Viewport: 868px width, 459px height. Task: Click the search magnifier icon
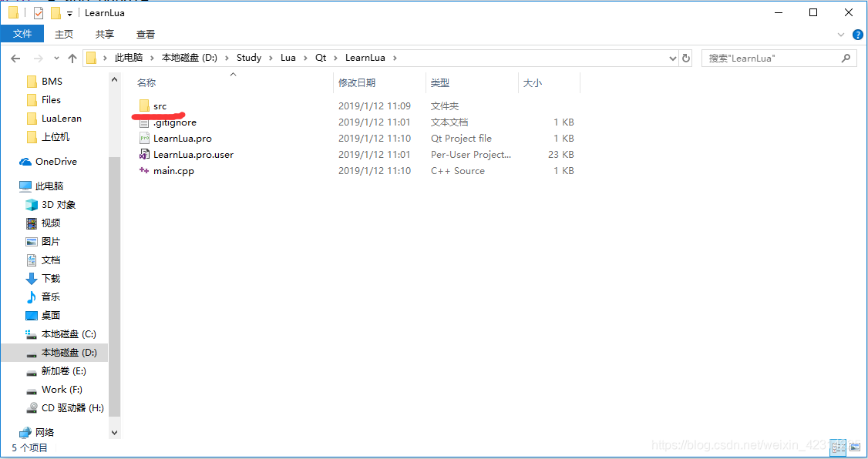pyautogui.click(x=846, y=58)
